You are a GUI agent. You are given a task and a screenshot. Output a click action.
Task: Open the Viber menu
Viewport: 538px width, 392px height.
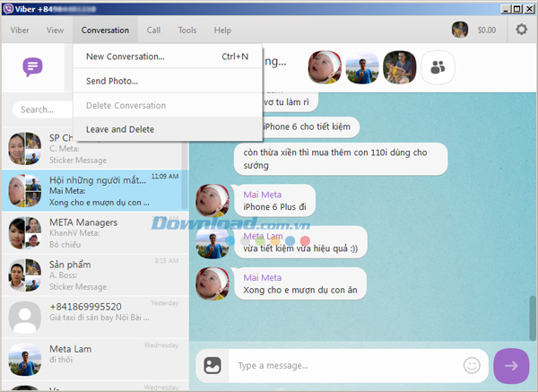click(x=20, y=30)
